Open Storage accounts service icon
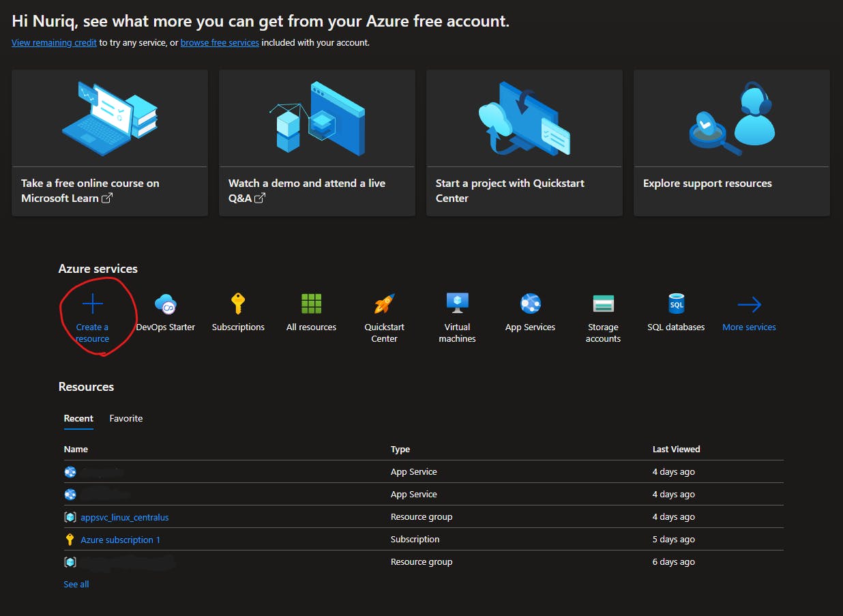Screen dimensions: 843x616 click(x=603, y=304)
